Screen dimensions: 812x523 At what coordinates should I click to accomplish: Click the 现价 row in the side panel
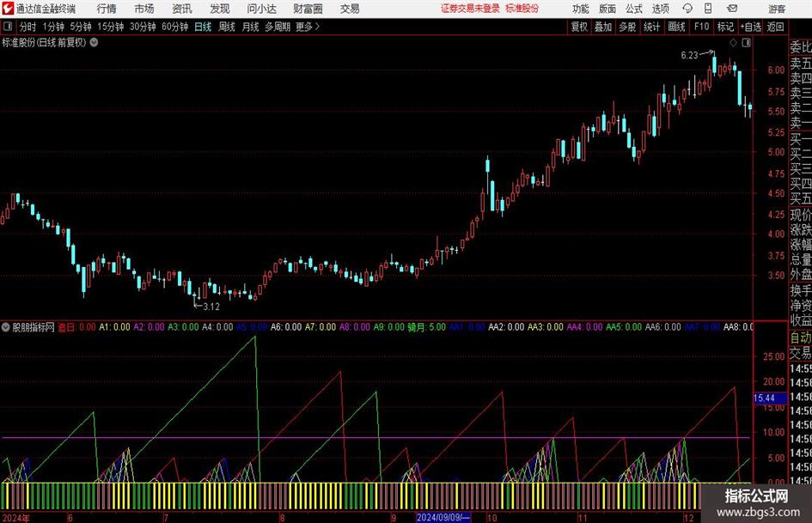[x=801, y=215]
